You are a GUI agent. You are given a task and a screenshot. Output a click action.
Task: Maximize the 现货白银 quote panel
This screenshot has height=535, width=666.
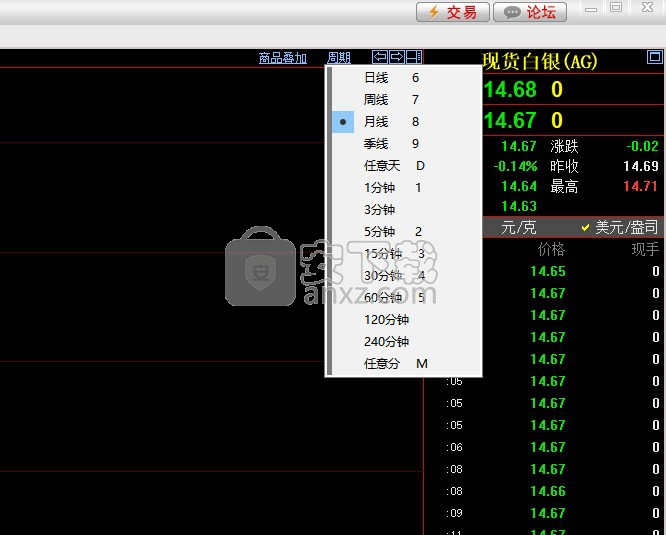pyautogui.click(x=655, y=58)
